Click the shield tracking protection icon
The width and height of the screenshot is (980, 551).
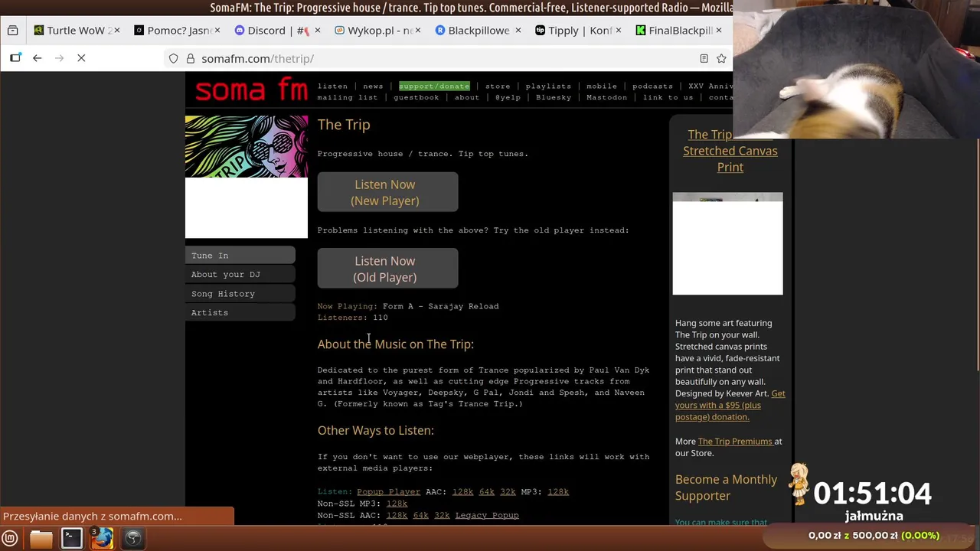tap(174, 59)
